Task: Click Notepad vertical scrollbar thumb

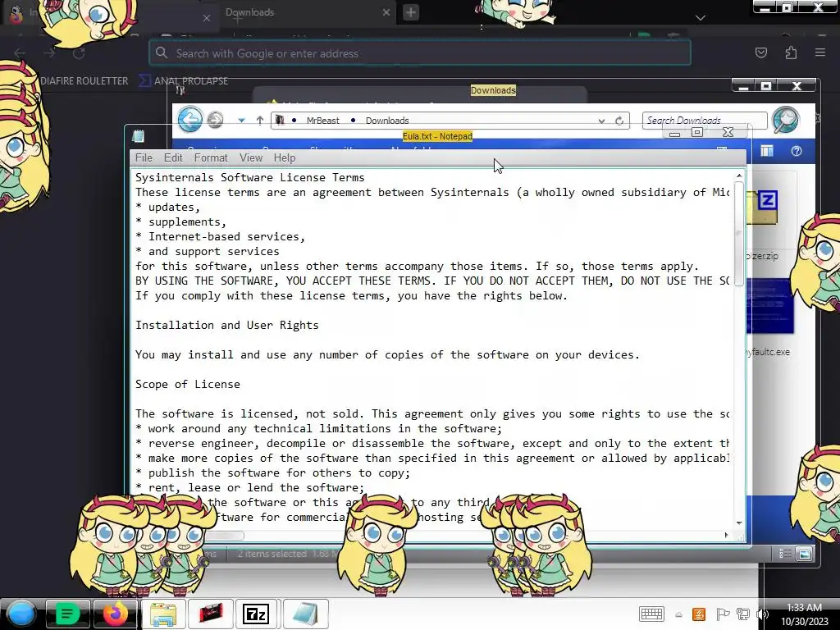Action: pos(739,234)
